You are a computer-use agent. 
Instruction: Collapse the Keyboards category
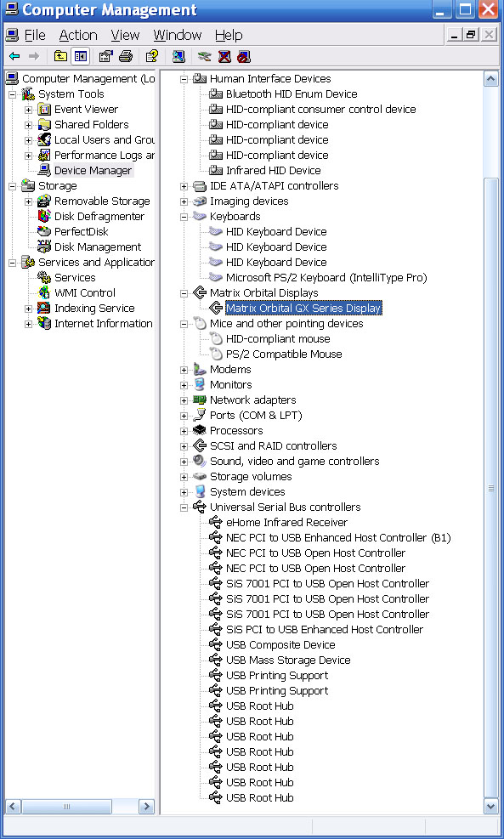point(184,217)
